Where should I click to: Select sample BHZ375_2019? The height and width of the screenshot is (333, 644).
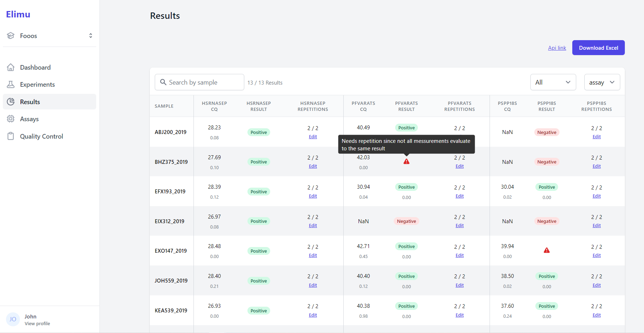click(171, 162)
